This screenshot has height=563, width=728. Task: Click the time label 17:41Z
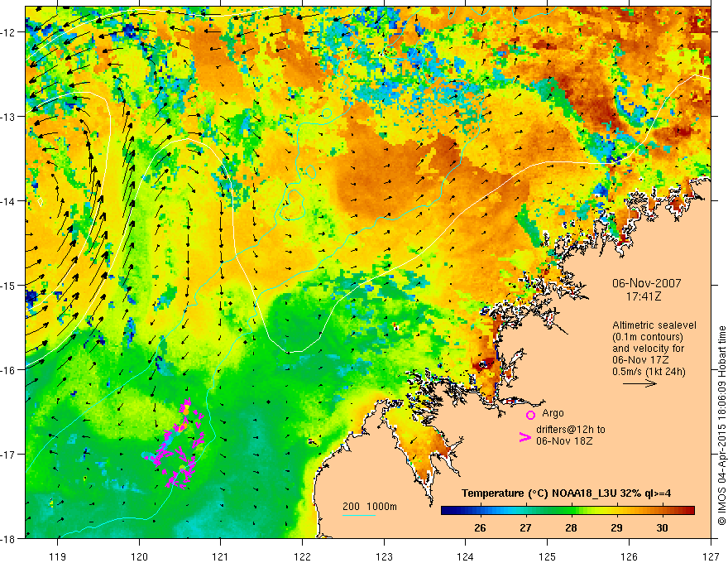coord(644,296)
